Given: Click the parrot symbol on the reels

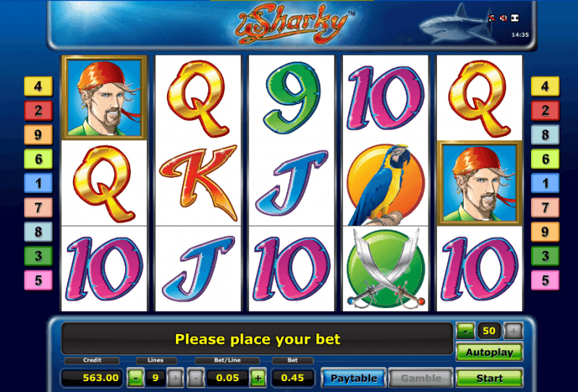Looking at the screenshot, I should tap(386, 184).
